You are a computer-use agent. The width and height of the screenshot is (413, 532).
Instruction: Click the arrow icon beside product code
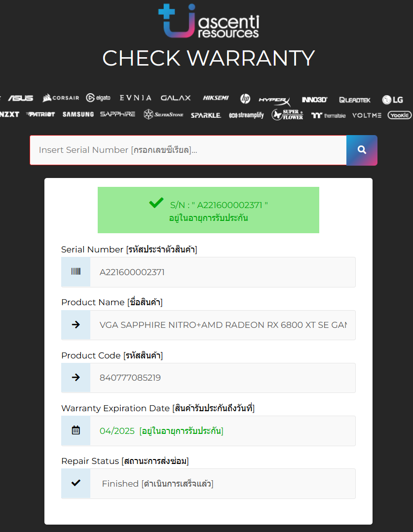(x=75, y=377)
